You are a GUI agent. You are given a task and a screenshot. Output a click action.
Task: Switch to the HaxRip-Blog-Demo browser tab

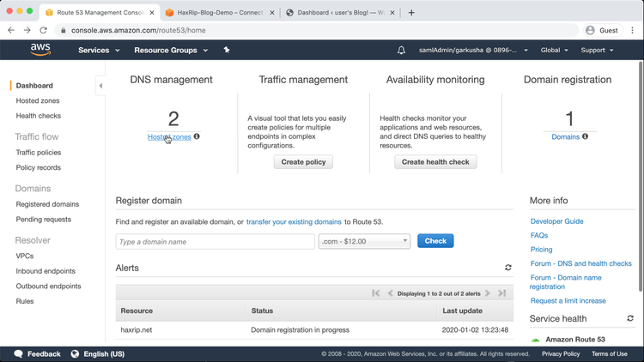coord(215,13)
